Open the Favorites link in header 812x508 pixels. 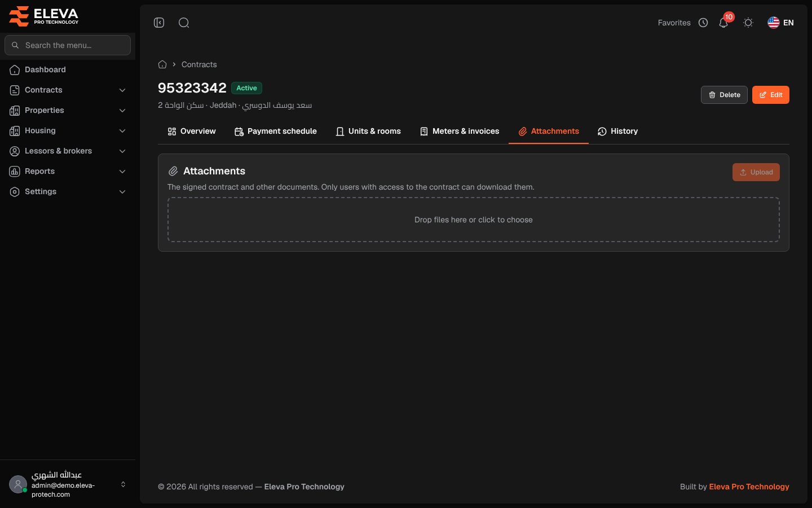[674, 23]
